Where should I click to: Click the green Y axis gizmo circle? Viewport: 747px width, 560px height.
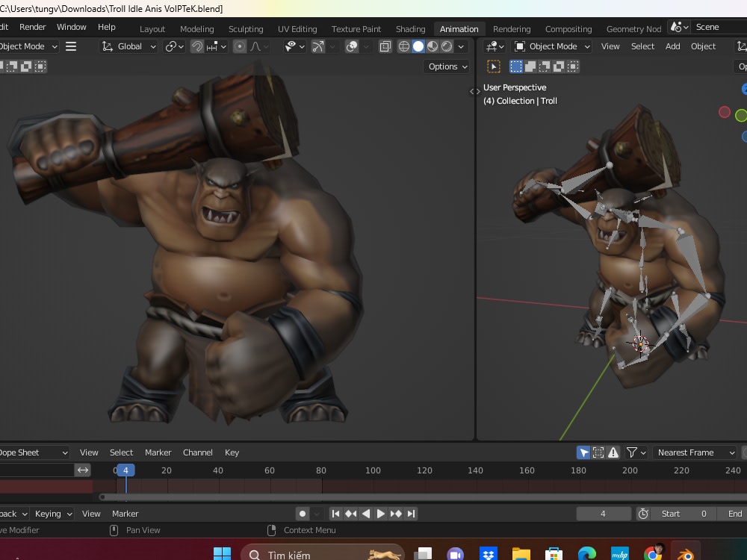741,115
